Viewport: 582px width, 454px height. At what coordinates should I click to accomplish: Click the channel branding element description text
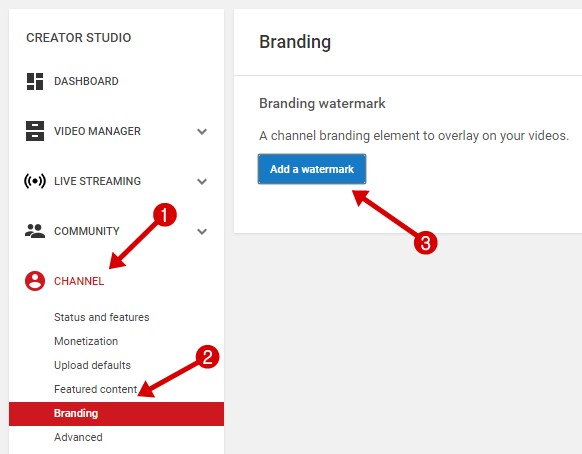pyautogui.click(x=414, y=135)
